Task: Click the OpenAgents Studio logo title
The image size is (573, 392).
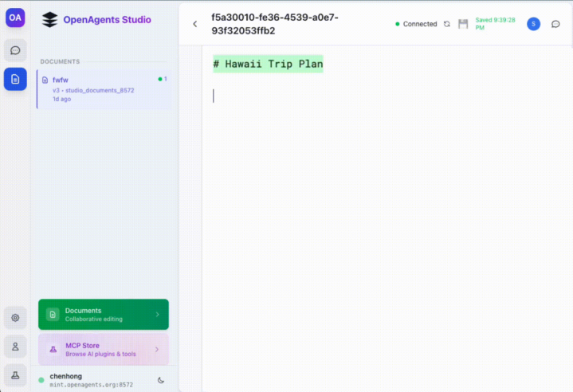Action: [x=107, y=19]
